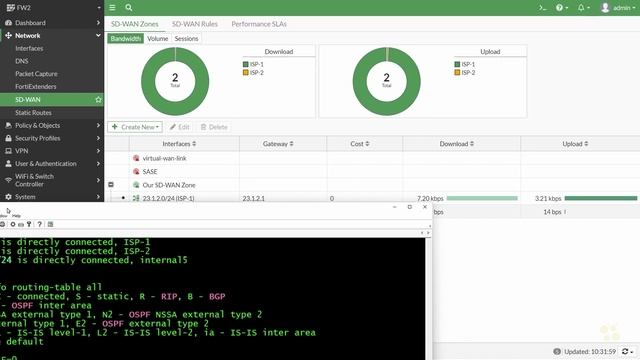
Task: Click ISP-1 green swatch in Download legend
Action: (245, 64)
